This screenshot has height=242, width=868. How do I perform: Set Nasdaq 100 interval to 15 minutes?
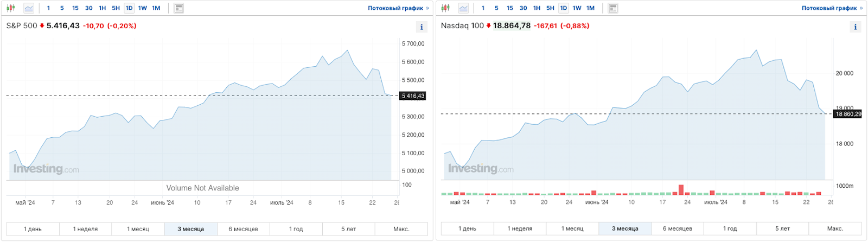point(510,8)
